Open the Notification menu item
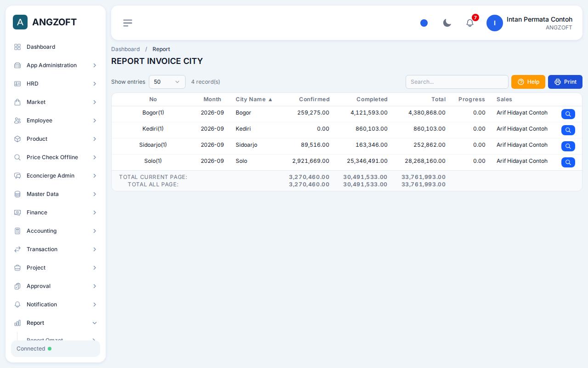The height and width of the screenshot is (368, 588). 56,305
